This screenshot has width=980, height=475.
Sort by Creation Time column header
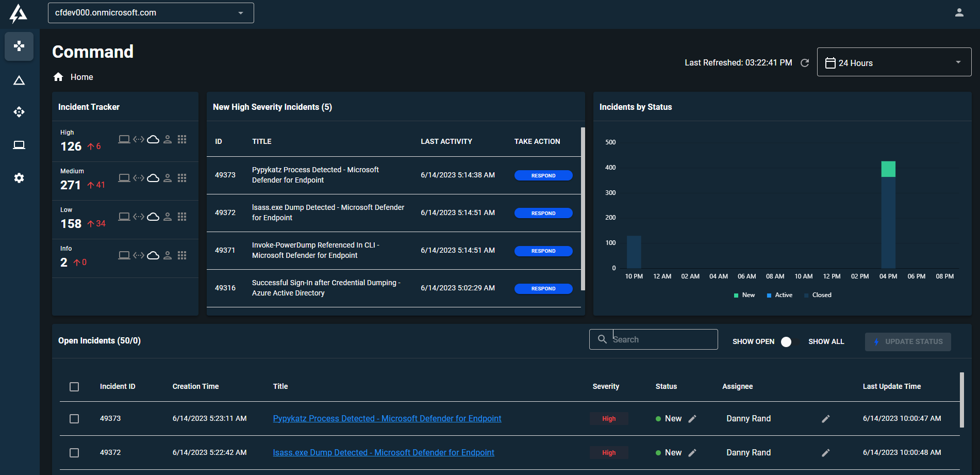point(195,386)
